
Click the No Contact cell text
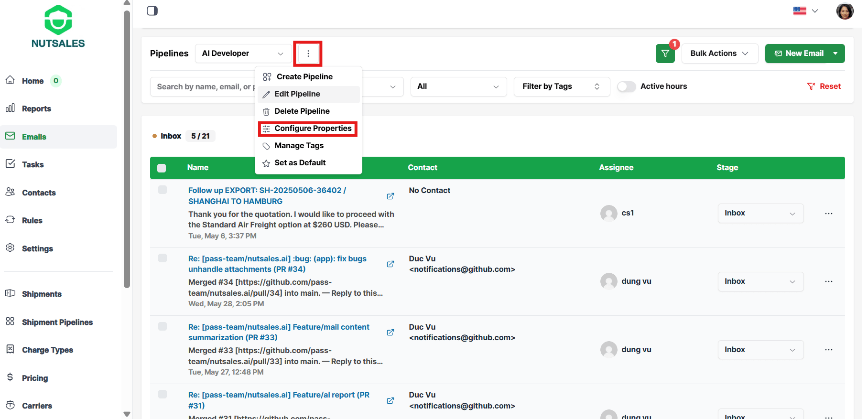(430, 191)
